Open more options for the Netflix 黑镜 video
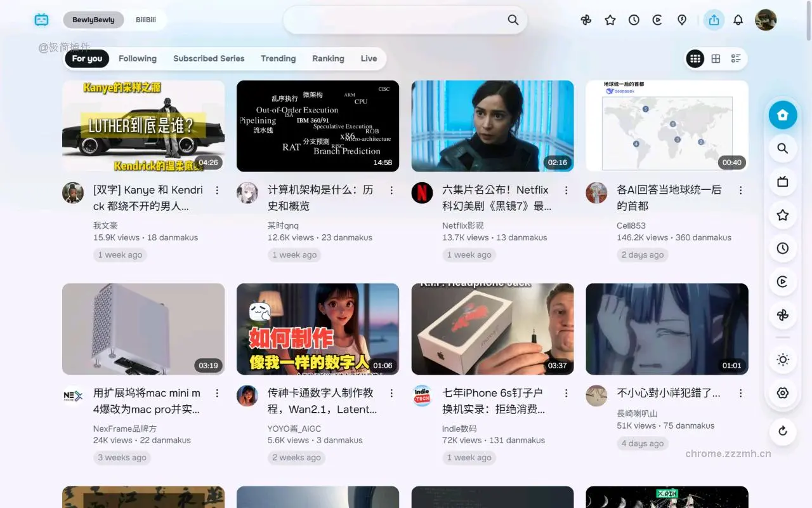The width and height of the screenshot is (812, 508). coord(566,189)
